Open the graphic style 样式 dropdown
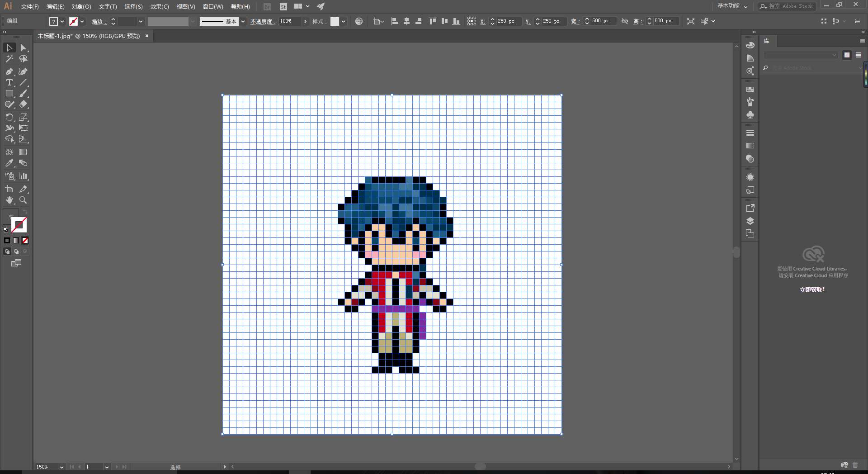This screenshot has height=474, width=868. click(x=344, y=21)
